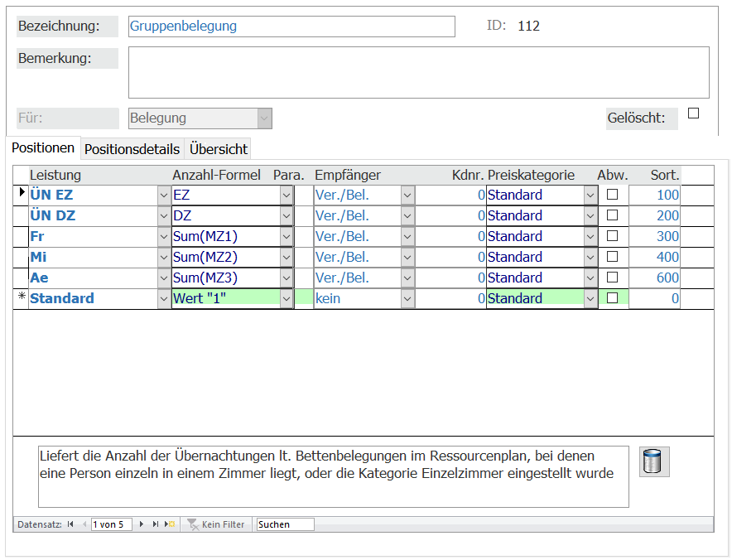Jump to last record in navigator
The height and width of the screenshot is (560, 732).
[x=156, y=524]
